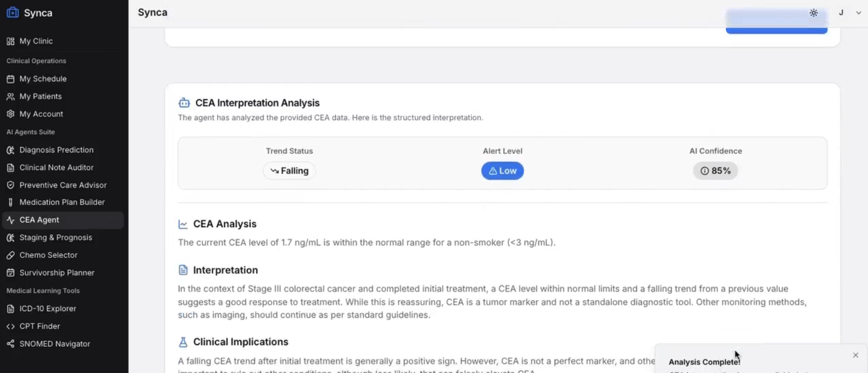Click the Medication Plan Builder vial icon
Image resolution: width=868 pixels, height=373 pixels.
(x=11, y=203)
